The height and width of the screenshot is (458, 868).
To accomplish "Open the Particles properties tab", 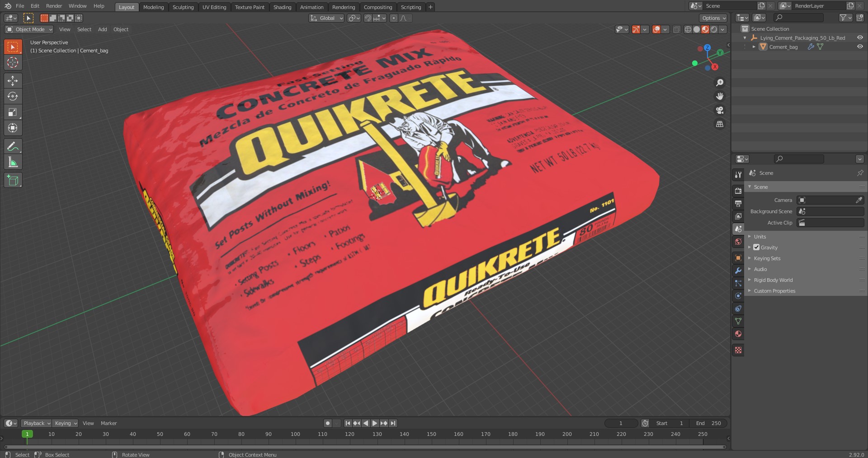I will coord(738,283).
